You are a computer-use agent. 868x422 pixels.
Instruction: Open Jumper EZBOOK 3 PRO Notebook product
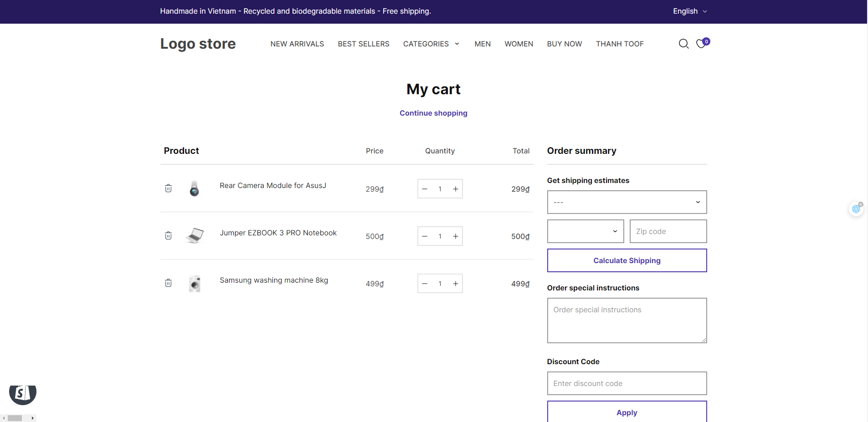278,233
